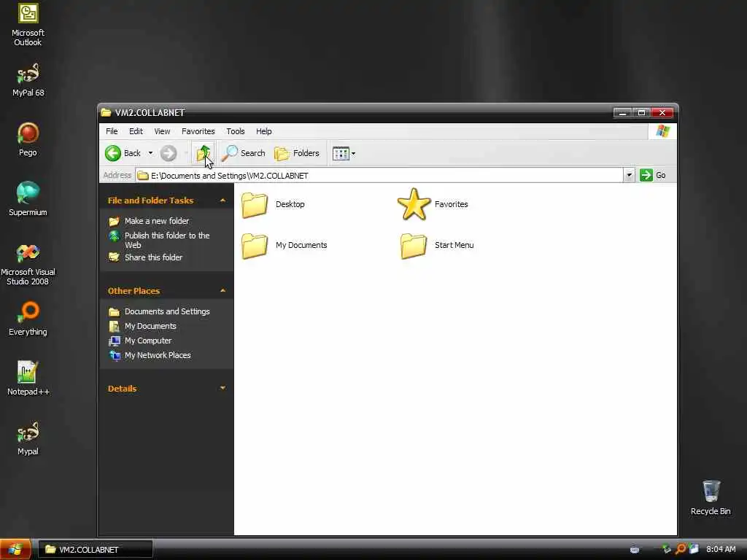
Task: Click the keyboard tray icon
Action: pos(635,550)
